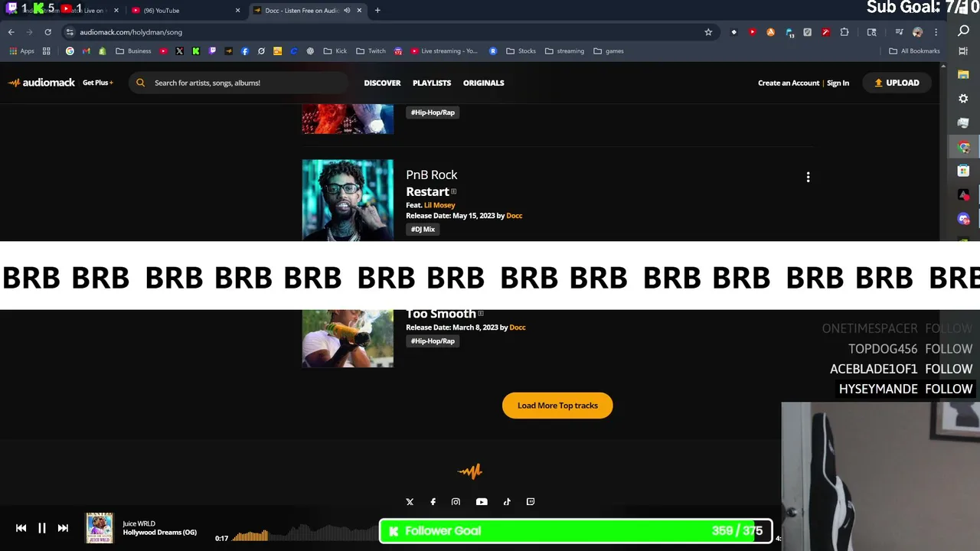Skip to next track in player
The height and width of the screenshot is (551, 980).
pos(63,528)
